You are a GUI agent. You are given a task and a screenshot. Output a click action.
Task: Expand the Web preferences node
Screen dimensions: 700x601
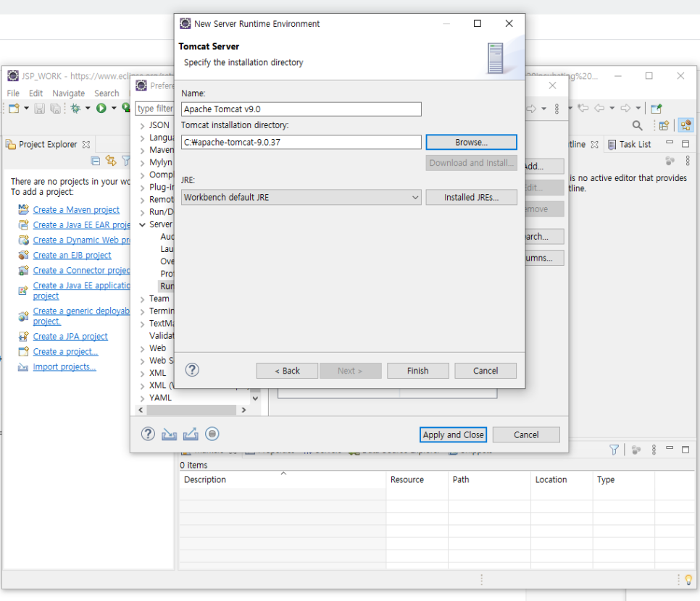(x=143, y=349)
